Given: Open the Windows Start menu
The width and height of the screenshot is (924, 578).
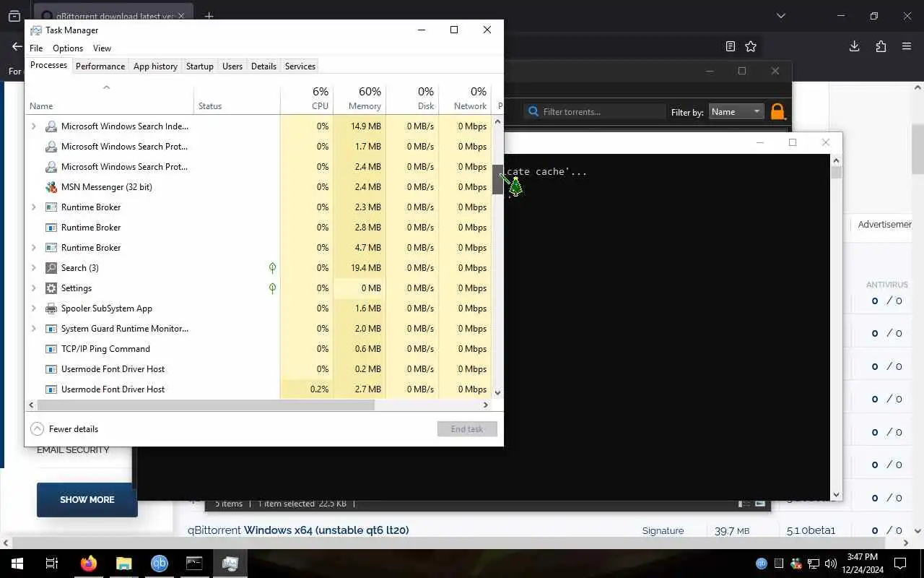Looking at the screenshot, I should point(17,564).
